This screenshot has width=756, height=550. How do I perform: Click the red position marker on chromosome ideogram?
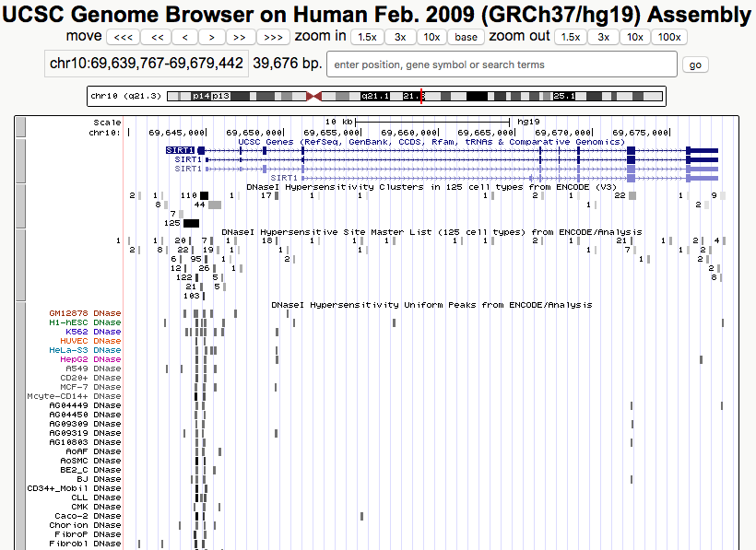tap(421, 96)
